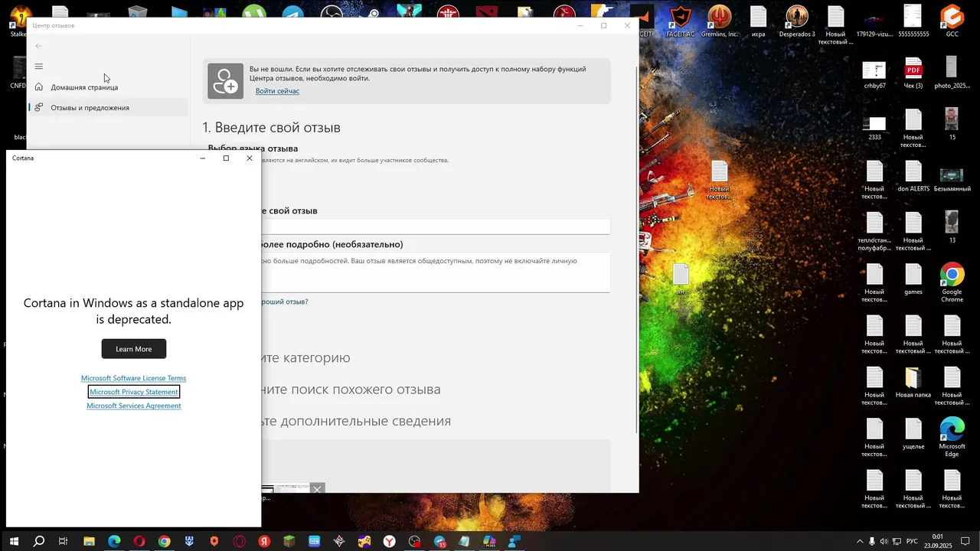Select the Desperados 3 desktop shortcut
The width and height of the screenshot is (980, 551).
pos(797,21)
